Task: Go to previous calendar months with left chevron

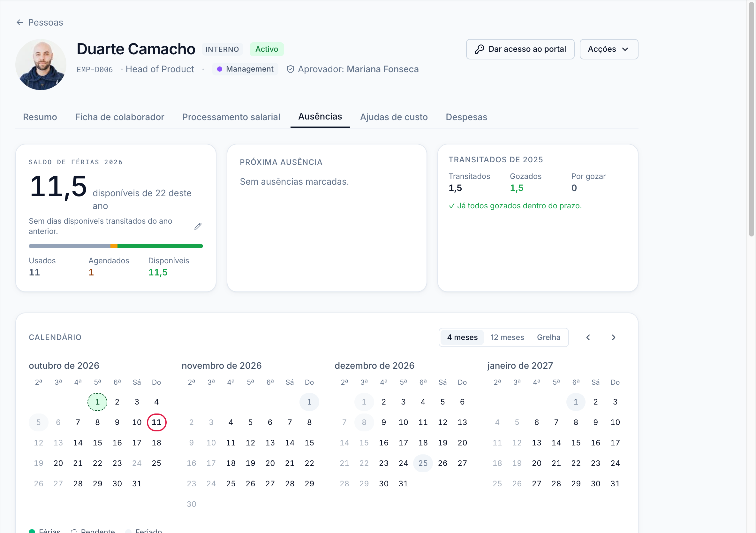Action: click(588, 337)
